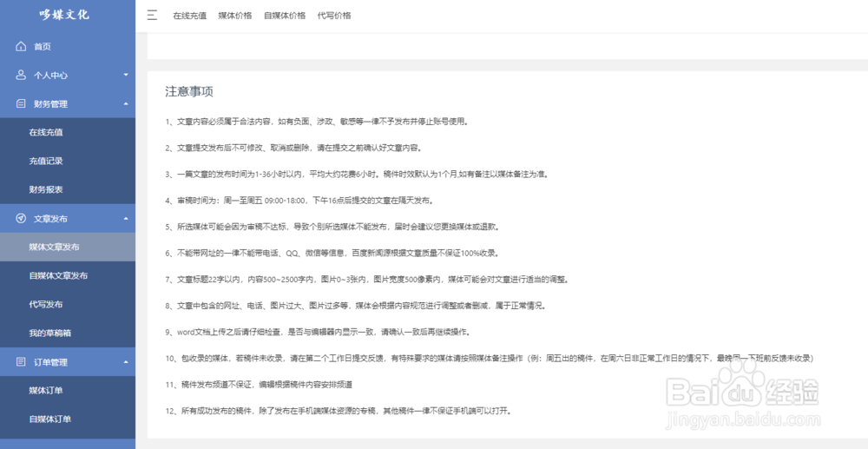Click note 3 about 发布时间为1-36小时
This screenshot has height=449, width=868.
click(x=358, y=175)
